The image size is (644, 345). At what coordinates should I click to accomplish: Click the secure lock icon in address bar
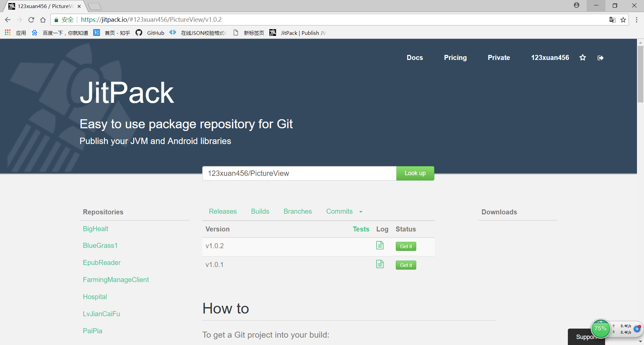56,20
